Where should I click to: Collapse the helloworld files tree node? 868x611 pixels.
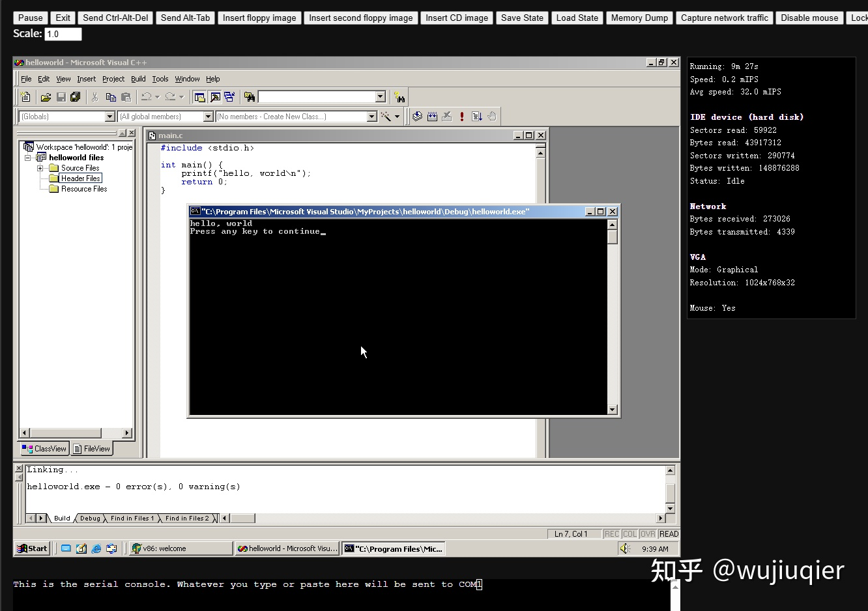(28, 158)
